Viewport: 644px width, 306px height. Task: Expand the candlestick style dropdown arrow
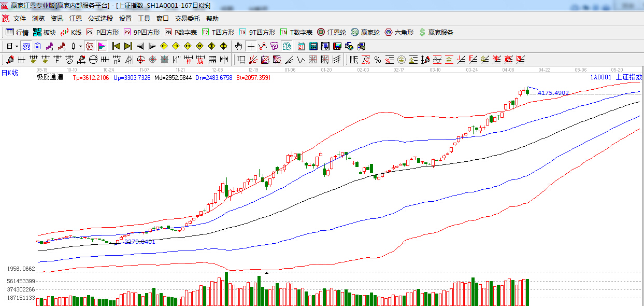[80, 46]
